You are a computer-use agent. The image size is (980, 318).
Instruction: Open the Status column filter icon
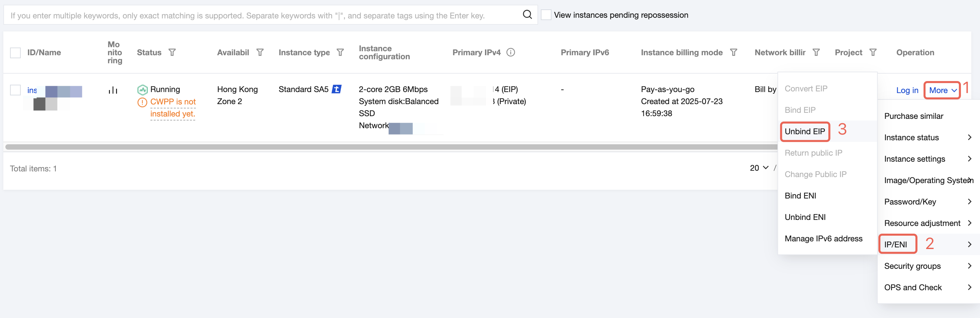click(172, 52)
